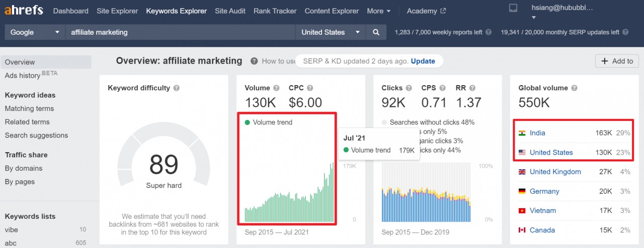Open help icon next to CPC

310,88
